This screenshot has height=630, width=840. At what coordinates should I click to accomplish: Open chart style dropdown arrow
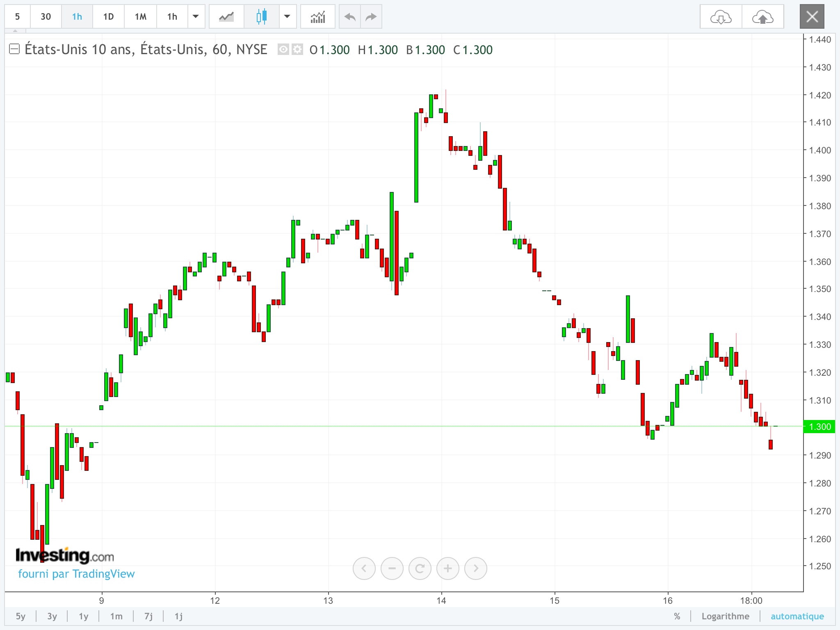coord(288,17)
